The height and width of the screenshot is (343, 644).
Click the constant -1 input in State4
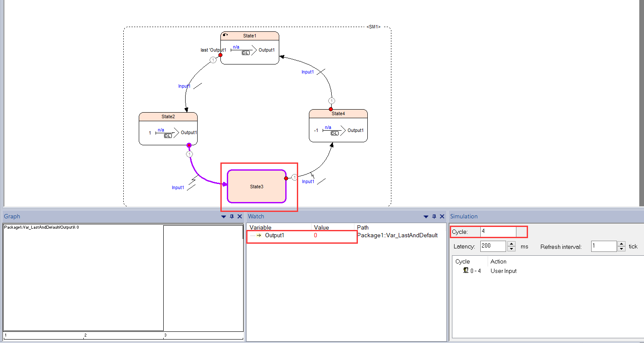(x=316, y=130)
